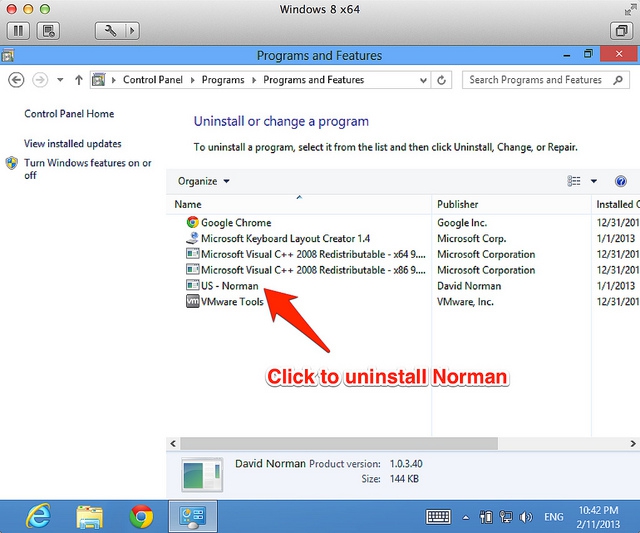Go back with the back arrow
The height and width of the screenshot is (533, 640).
tap(16, 80)
